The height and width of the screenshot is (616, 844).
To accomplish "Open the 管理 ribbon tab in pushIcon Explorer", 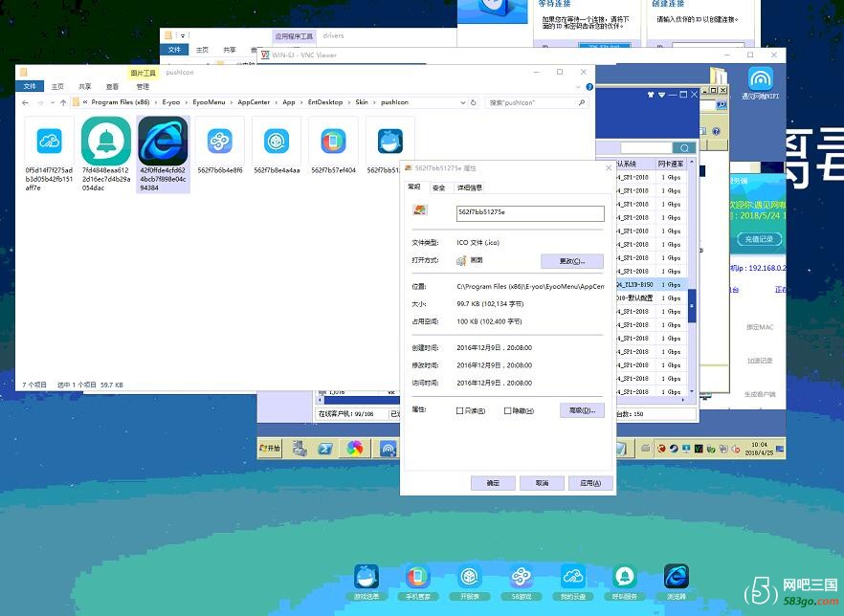I will point(143,87).
